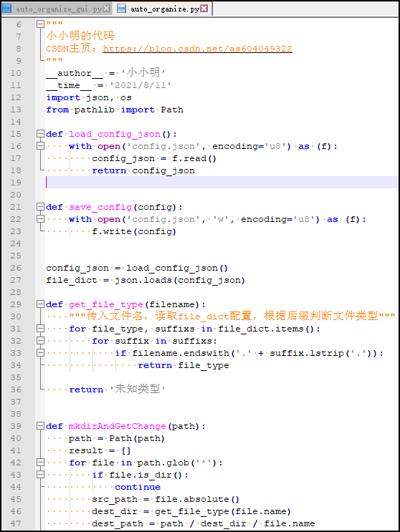Click the return '未知类型' line
400x532 pixels.
[x=117, y=390]
